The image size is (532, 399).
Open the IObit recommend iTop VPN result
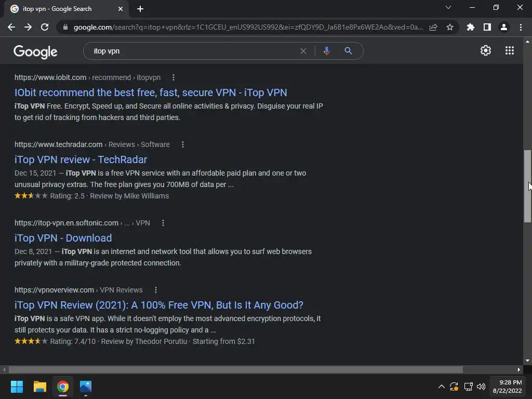[151, 92]
